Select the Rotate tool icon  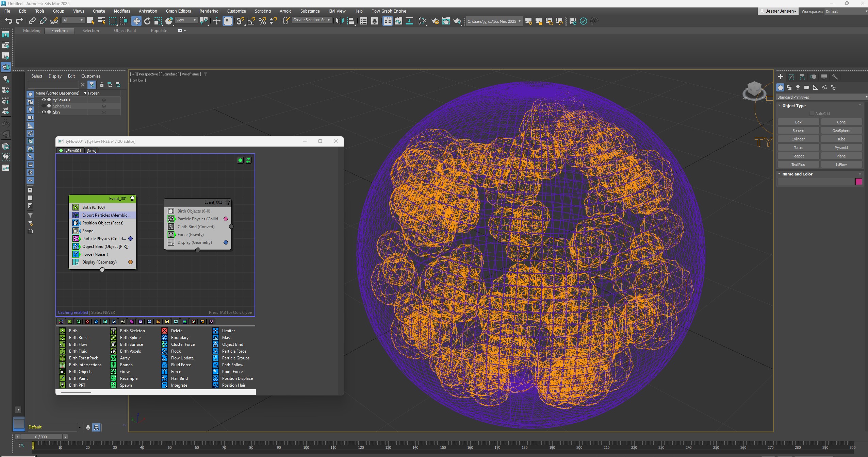pyautogui.click(x=147, y=21)
